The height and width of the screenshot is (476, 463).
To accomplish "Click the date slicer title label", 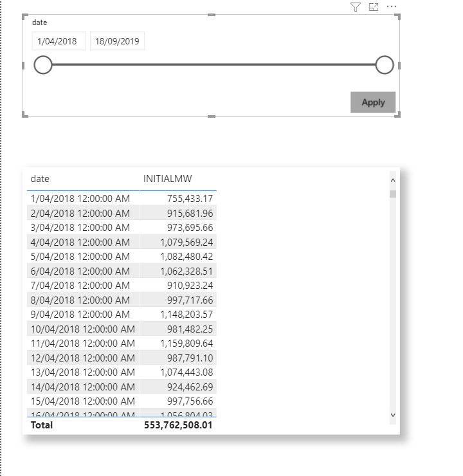I will [x=39, y=23].
